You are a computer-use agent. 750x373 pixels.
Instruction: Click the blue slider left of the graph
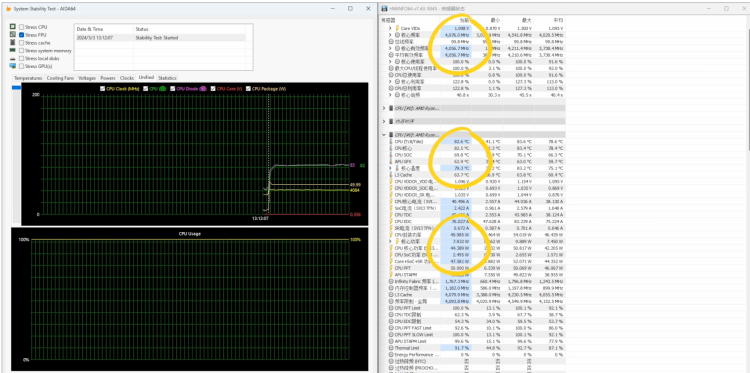pyautogui.click(x=16, y=87)
